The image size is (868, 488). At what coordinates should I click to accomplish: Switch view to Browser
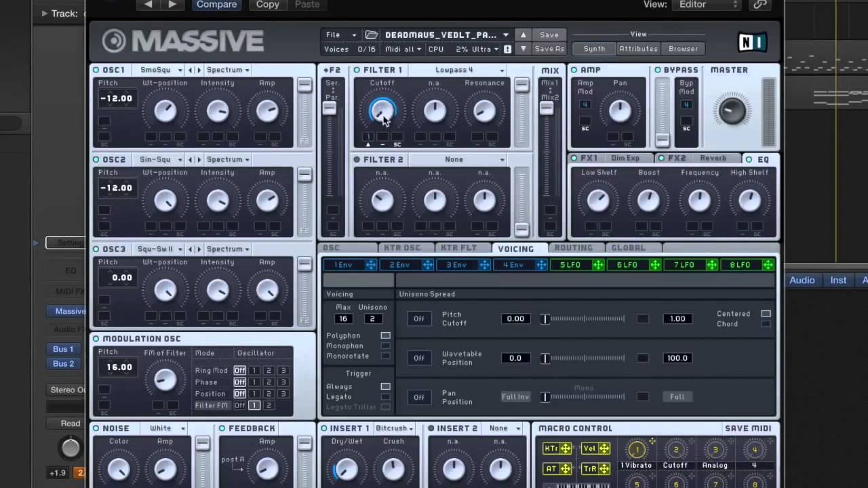click(x=683, y=49)
